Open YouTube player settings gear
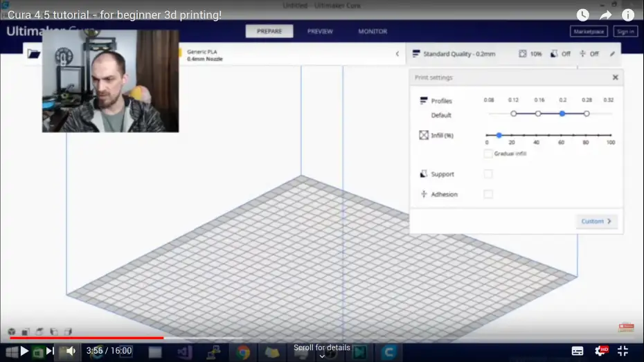Screen dimensions: 644x362 point(600,351)
